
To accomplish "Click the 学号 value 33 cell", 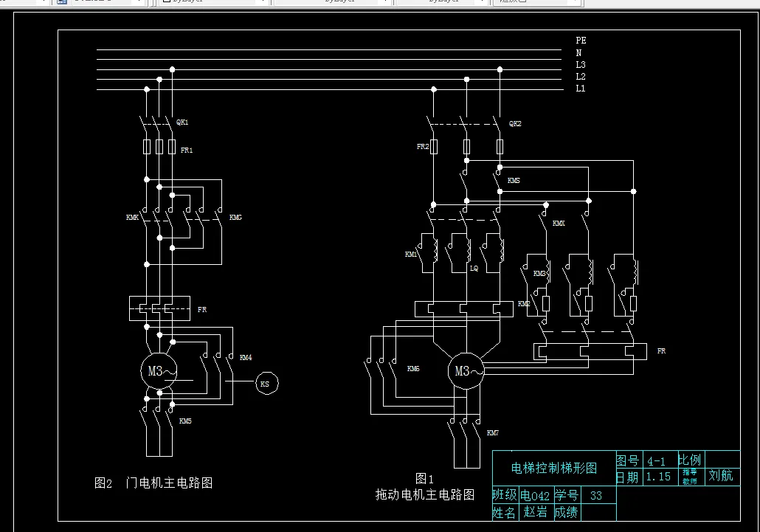I will [x=596, y=495].
